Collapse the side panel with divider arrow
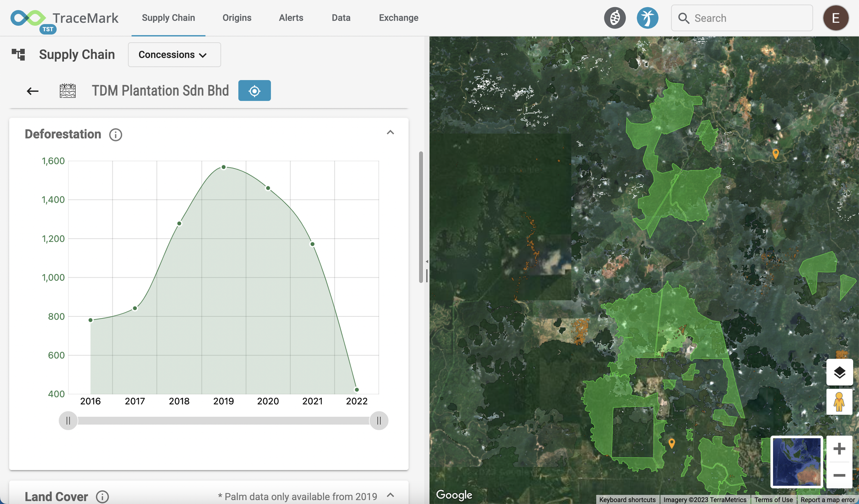The height and width of the screenshot is (504, 859). (x=426, y=262)
